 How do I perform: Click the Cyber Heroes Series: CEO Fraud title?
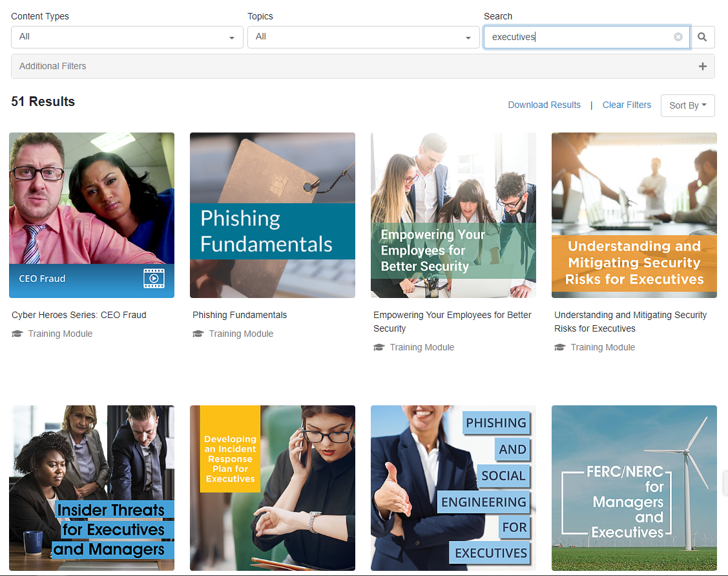pos(79,315)
